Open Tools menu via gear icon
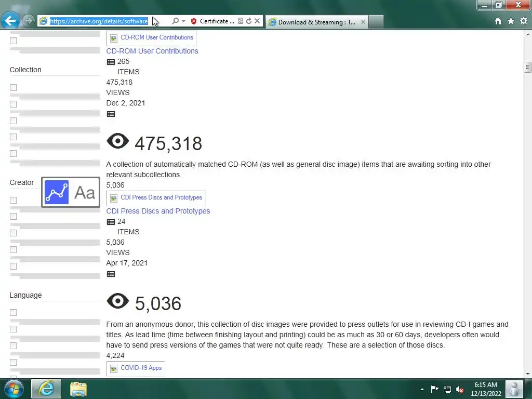The image size is (532, 399). click(x=524, y=21)
